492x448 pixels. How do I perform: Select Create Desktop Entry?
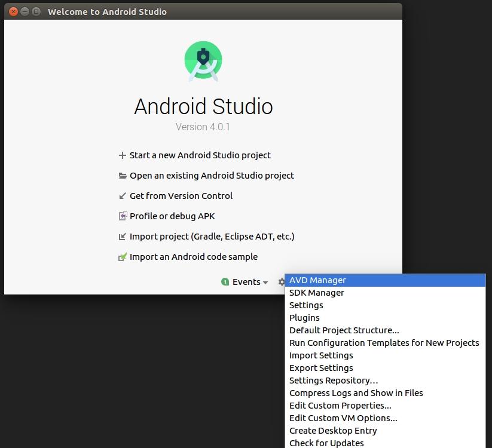tap(385, 431)
